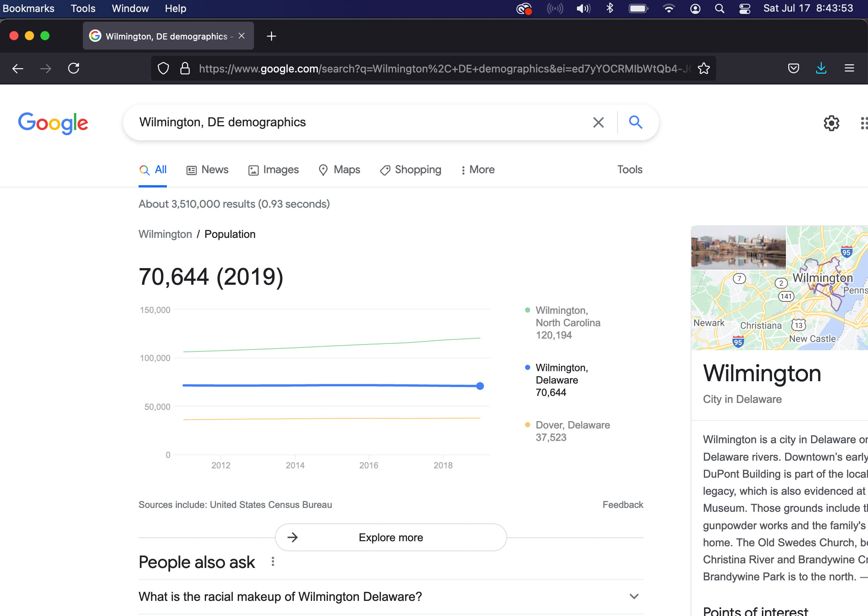This screenshot has height=616, width=868.
Task: Go back to the previous page
Action: coord(18,69)
